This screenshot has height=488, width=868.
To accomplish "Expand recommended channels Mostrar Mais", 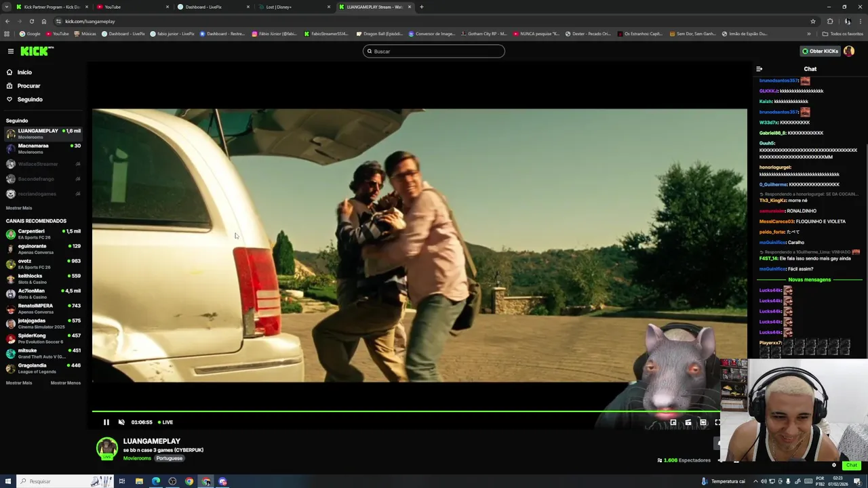I will click(19, 383).
